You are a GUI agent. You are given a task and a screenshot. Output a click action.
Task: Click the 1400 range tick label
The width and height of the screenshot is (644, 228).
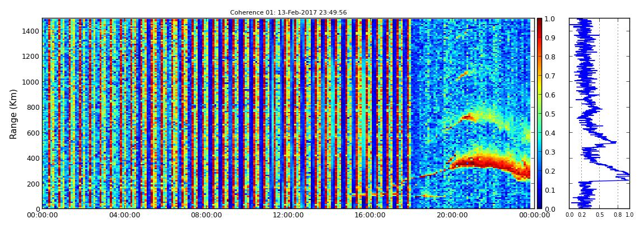[x=31, y=31]
